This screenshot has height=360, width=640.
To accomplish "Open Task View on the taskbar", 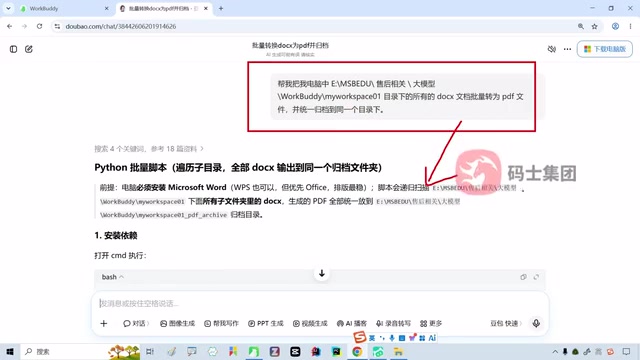I will [x=150, y=351].
